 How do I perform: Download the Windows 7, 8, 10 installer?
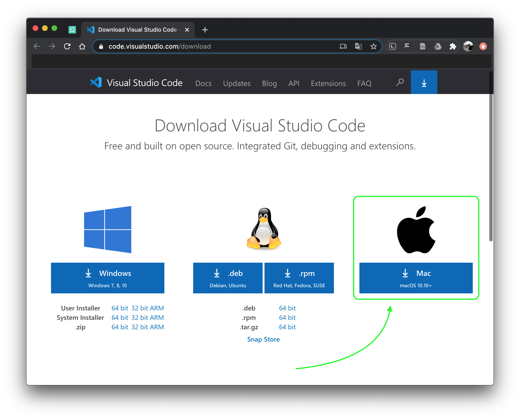[108, 278]
